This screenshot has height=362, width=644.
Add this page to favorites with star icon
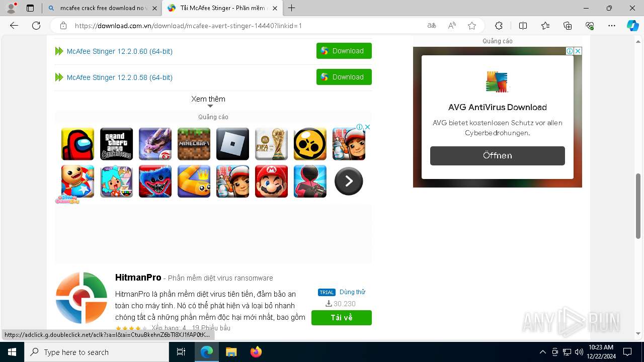(x=472, y=26)
